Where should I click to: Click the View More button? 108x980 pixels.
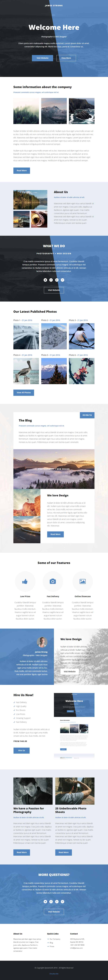(x=66, y=58)
